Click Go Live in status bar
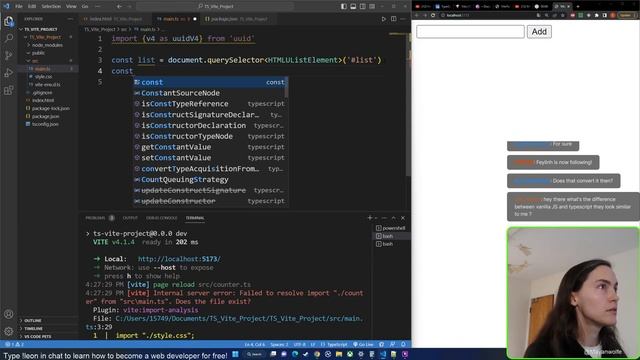The height and width of the screenshot is (360, 640). (x=363, y=344)
